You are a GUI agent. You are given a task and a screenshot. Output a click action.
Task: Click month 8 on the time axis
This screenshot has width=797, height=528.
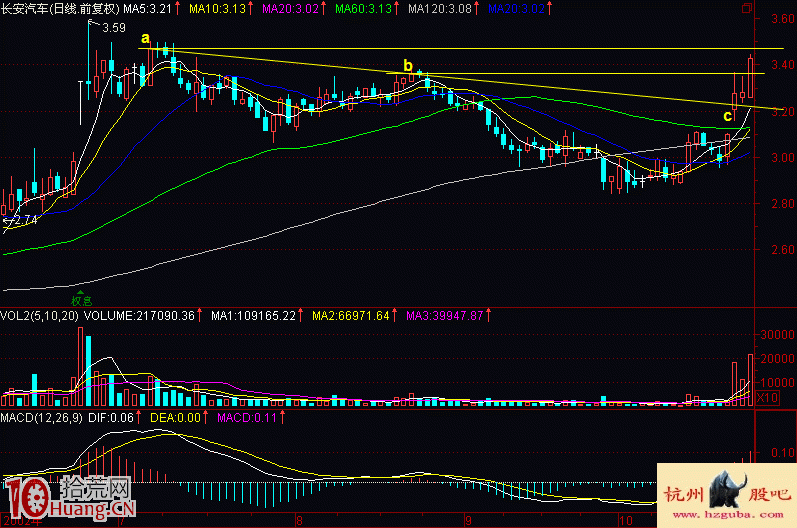(299, 521)
